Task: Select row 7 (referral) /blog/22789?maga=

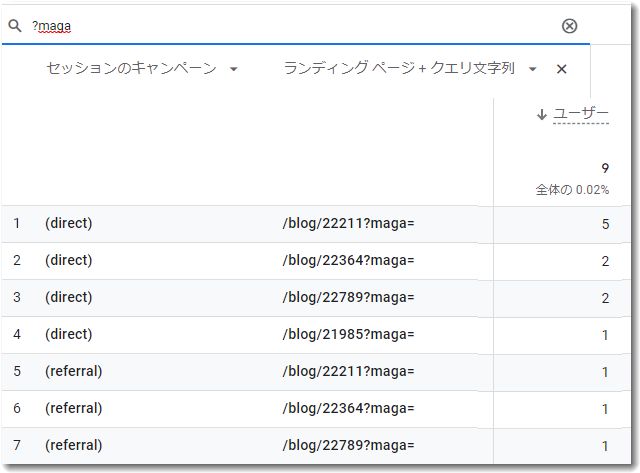Action: [316, 446]
